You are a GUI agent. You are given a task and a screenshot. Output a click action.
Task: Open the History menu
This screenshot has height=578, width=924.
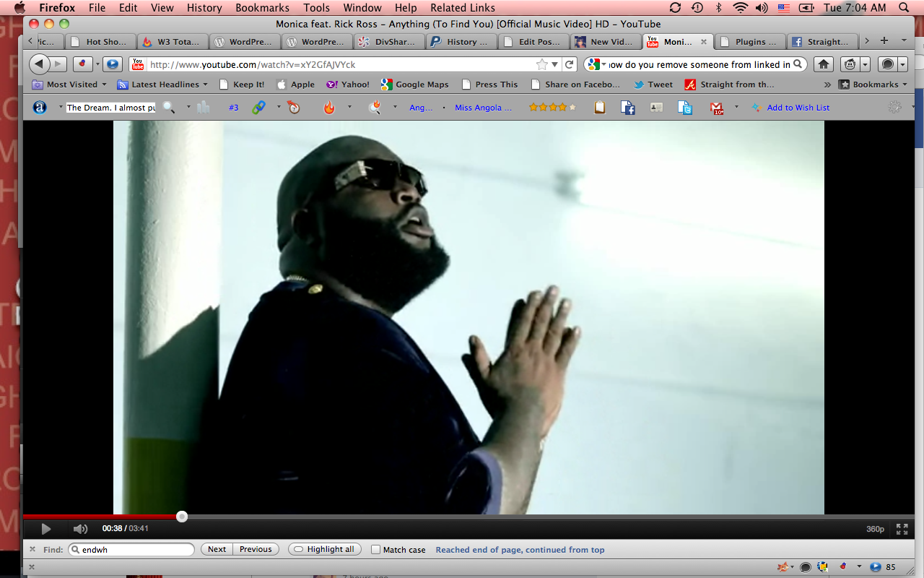204,8
